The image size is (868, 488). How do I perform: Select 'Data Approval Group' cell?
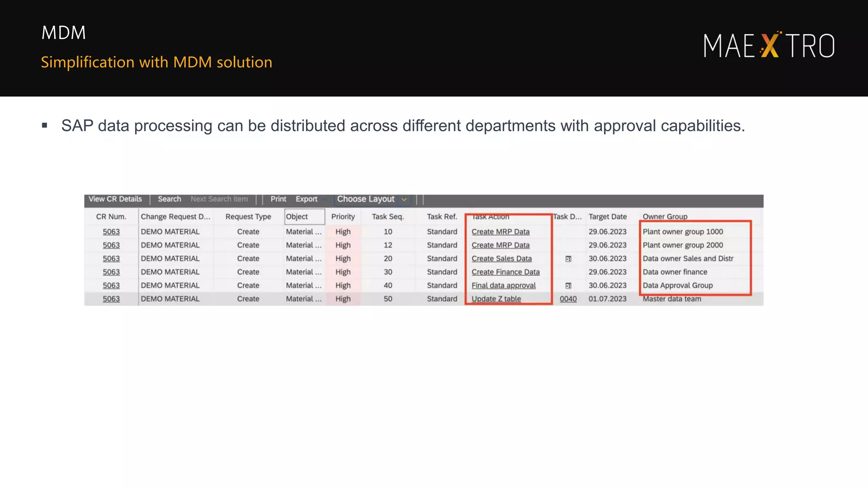click(x=678, y=286)
